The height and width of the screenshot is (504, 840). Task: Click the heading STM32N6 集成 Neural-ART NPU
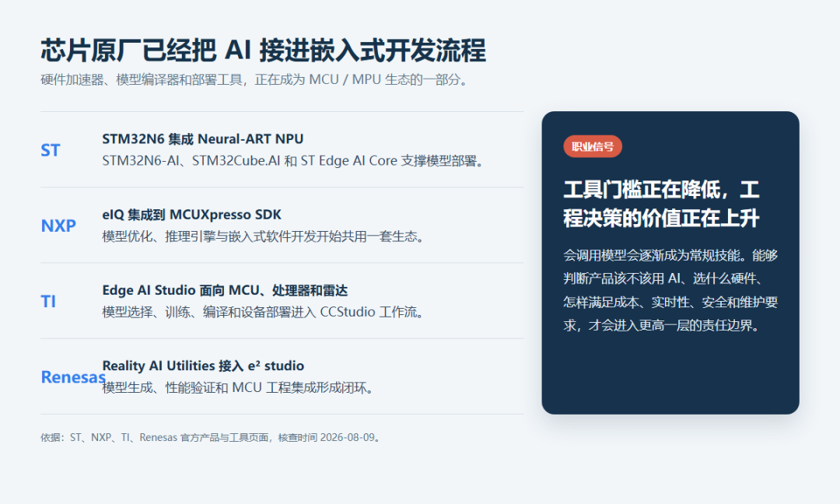click(x=202, y=138)
